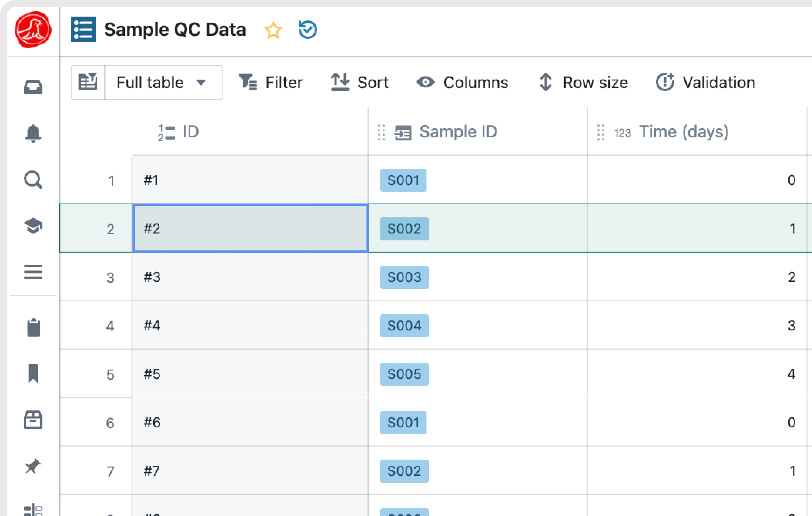
Task: Star Sample QC Data as favorite
Action: click(x=273, y=30)
